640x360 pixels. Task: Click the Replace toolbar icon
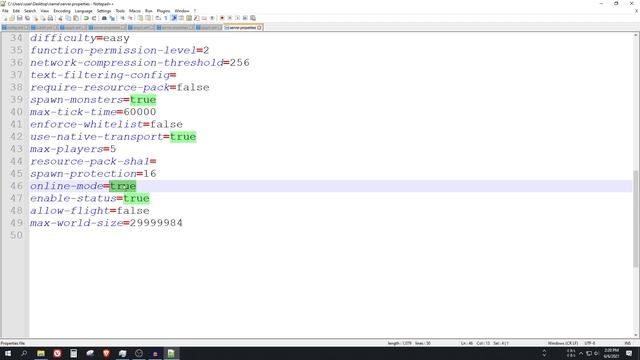click(x=112, y=18)
